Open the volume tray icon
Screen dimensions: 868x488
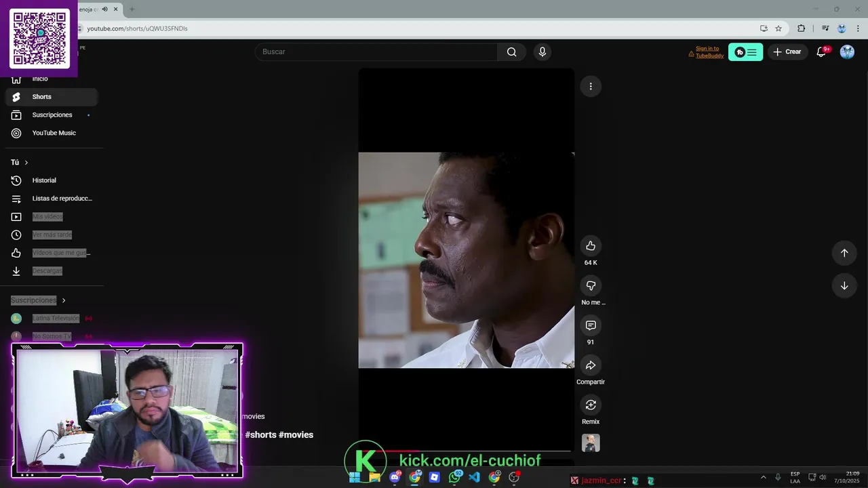pyautogui.click(x=823, y=477)
